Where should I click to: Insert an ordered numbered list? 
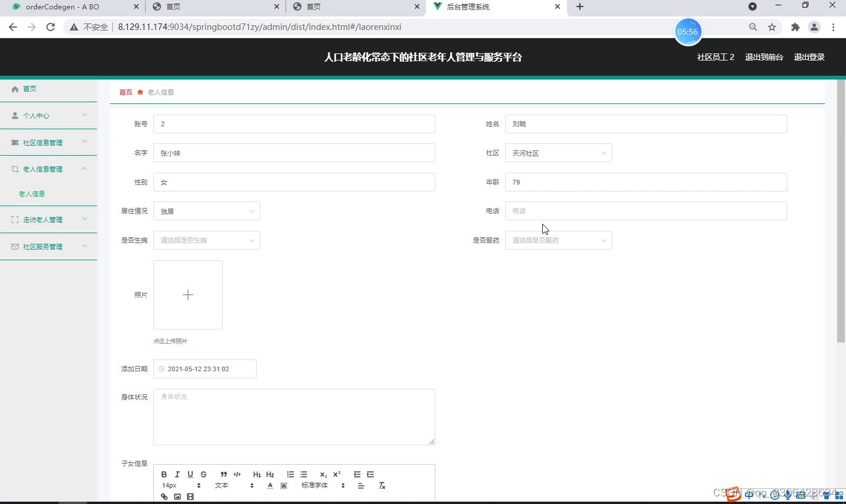290,474
